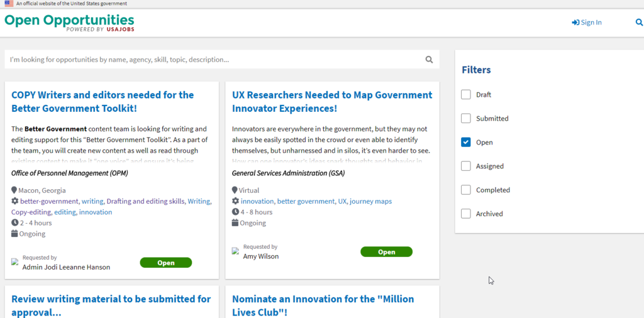Open search via header magnifier icon
The width and height of the screenshot is (644, 318).
click(639, 22)
